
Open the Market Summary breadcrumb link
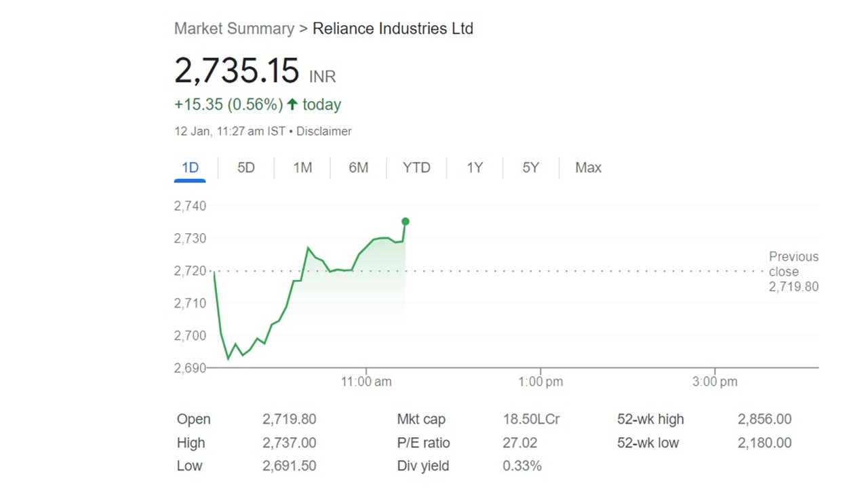coord(234,28)
